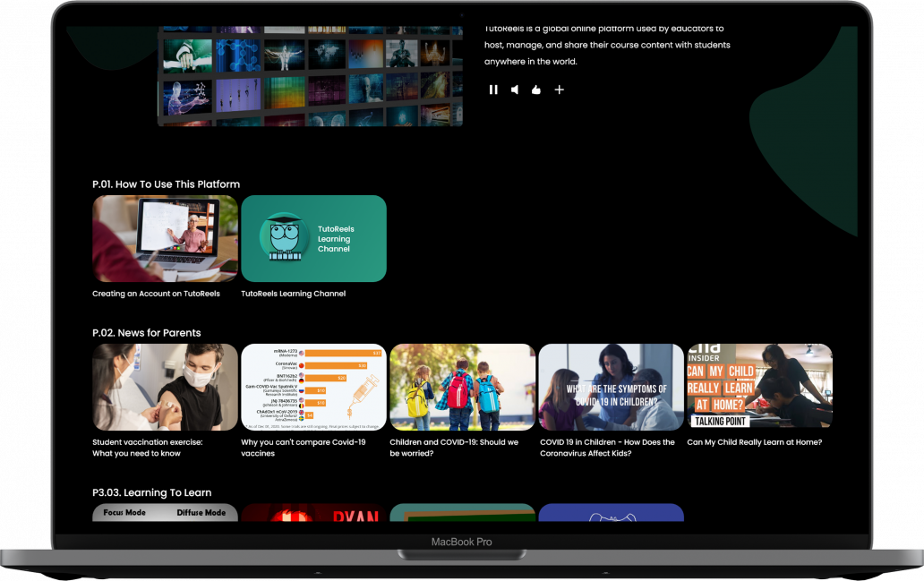Open the P3.03. Learning To Learn heading

pyautogui.click(x=152, y=492)
